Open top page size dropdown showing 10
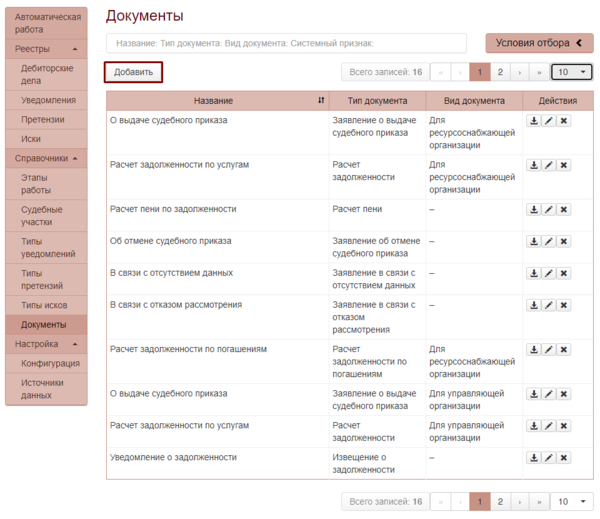 572,72
